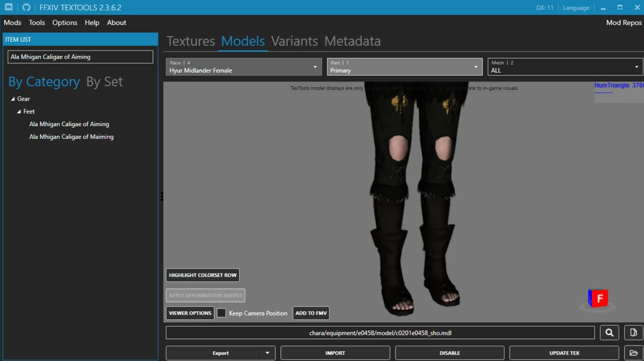Viewport: 644px width, 361px height.
Task: Collapse the Gear tree node
Action: 13,99
